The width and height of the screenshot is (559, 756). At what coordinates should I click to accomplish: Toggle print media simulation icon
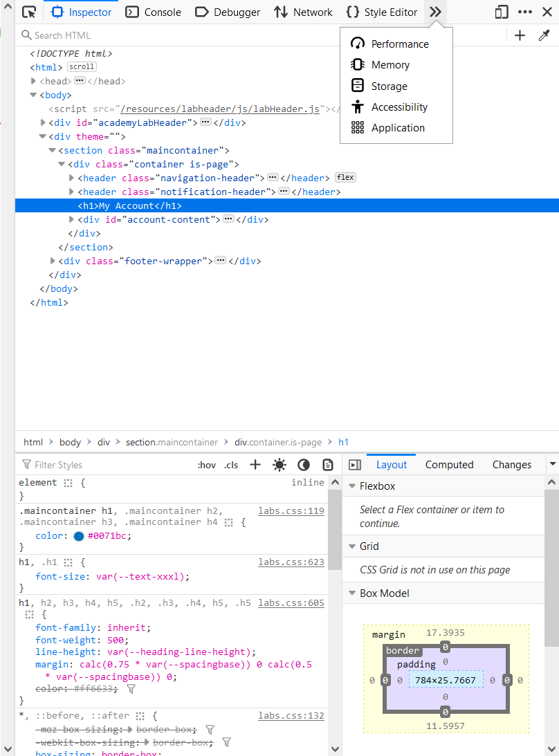click(327, 465)
